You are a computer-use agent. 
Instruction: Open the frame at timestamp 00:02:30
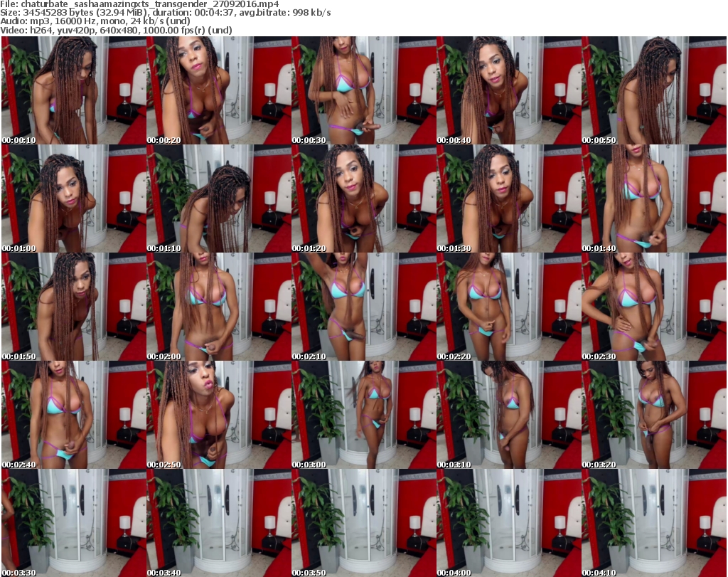tap(654, 307)
